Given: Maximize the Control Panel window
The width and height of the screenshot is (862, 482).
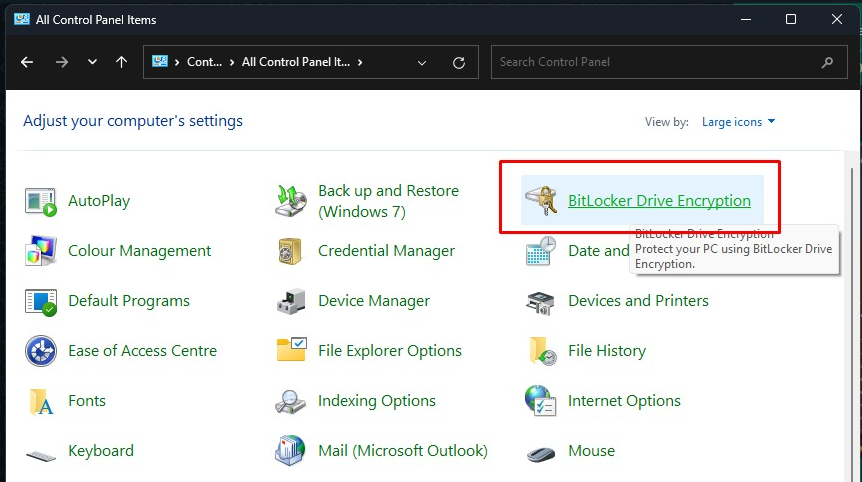Looking at the screenshot, I should coord(791,19).
